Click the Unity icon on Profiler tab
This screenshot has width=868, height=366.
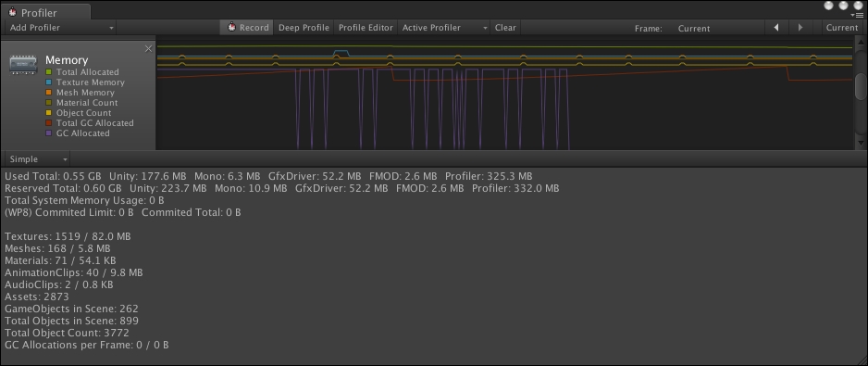[x=13, y=12]
